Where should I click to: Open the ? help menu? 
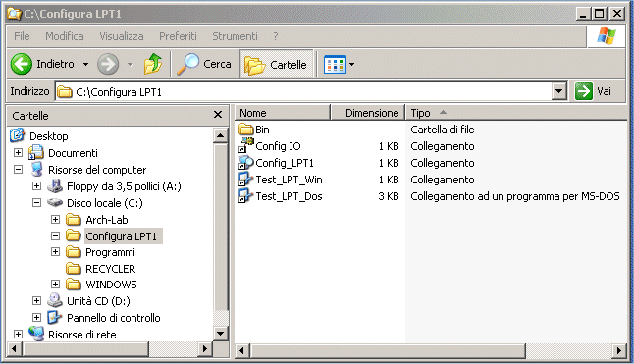click(276, 36)
